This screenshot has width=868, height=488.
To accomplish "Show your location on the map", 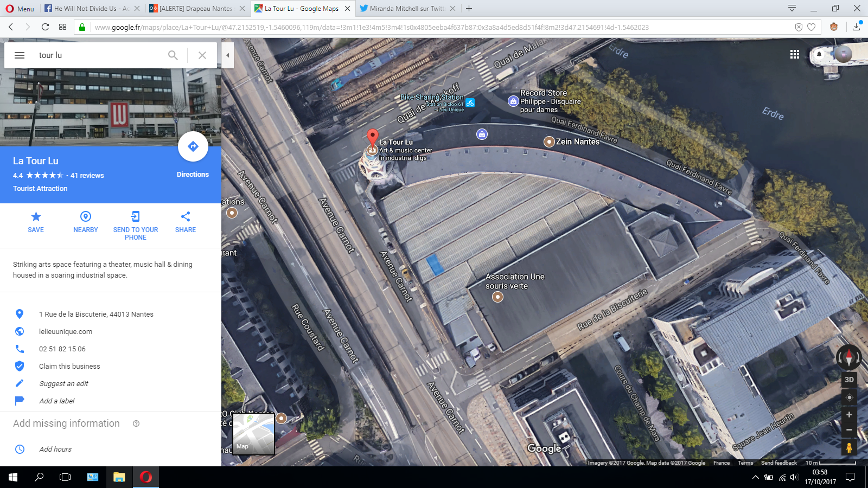I will [850, 397].
